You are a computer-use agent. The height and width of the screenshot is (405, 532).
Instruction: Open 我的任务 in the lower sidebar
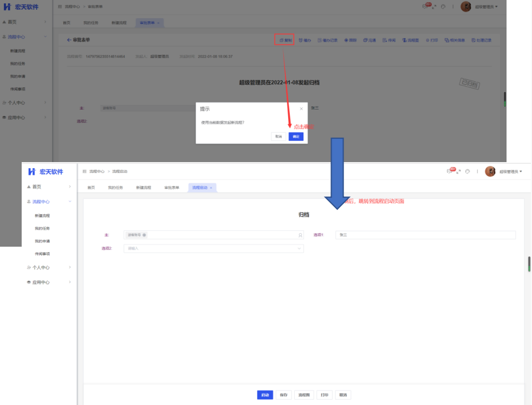coord(42,228)
